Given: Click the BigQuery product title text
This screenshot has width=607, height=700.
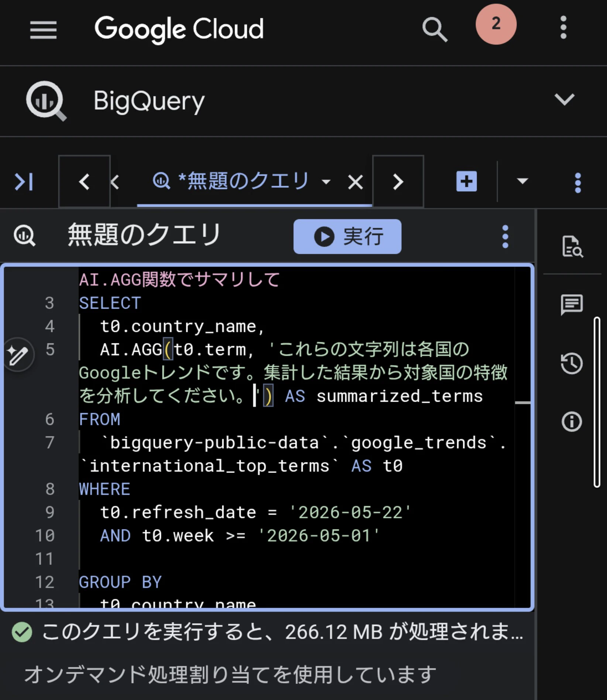Looking at the screenshot, I should [x=149, y=101].
